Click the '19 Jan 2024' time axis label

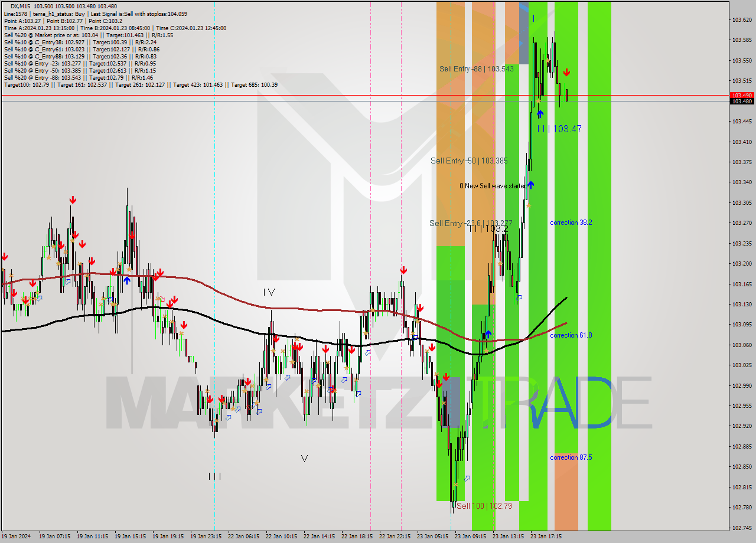[x=17, y=537]
